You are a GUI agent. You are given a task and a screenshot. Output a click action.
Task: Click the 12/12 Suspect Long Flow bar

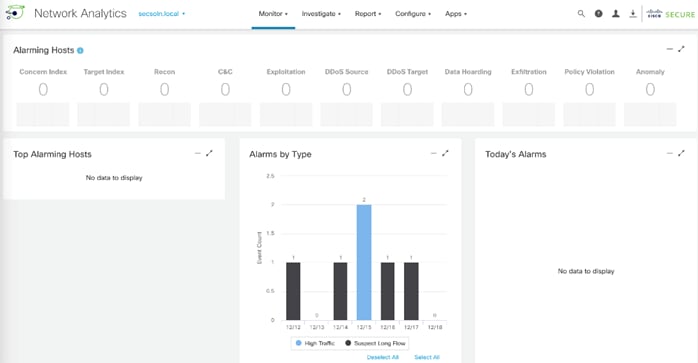[x=293, y=291]
